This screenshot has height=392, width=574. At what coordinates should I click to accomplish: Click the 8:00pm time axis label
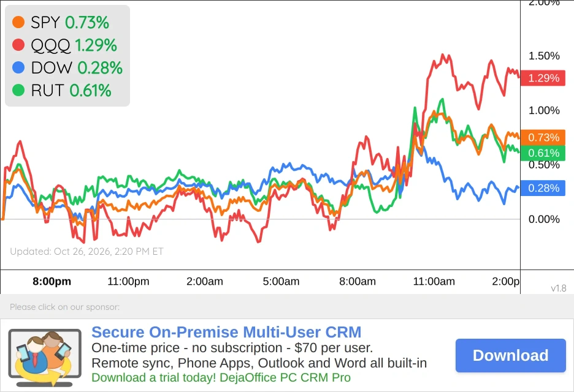coord(52,281)
